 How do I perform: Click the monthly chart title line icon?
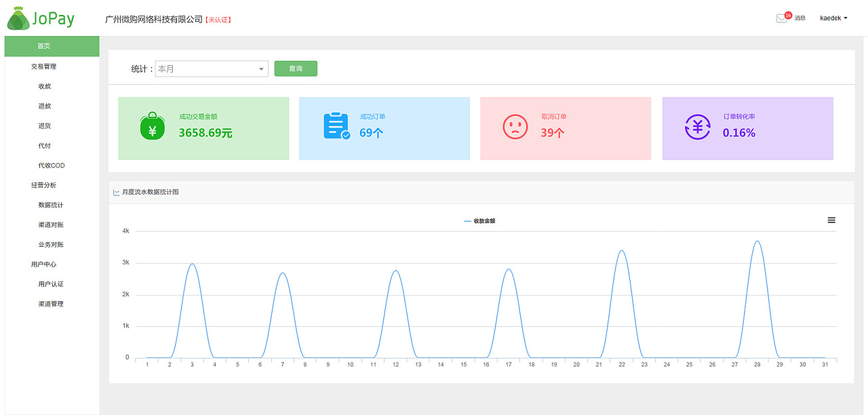pyautogui.click(x=117, y=193)
